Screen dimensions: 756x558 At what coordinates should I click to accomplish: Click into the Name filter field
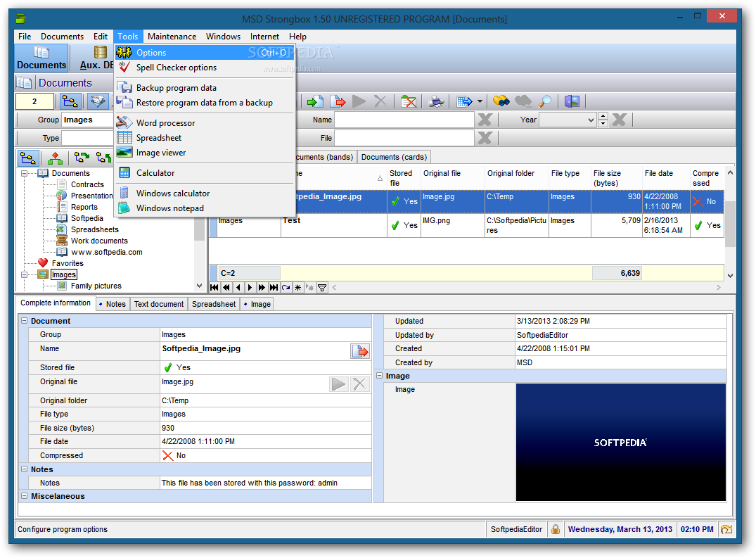click(x=404, y=120)
